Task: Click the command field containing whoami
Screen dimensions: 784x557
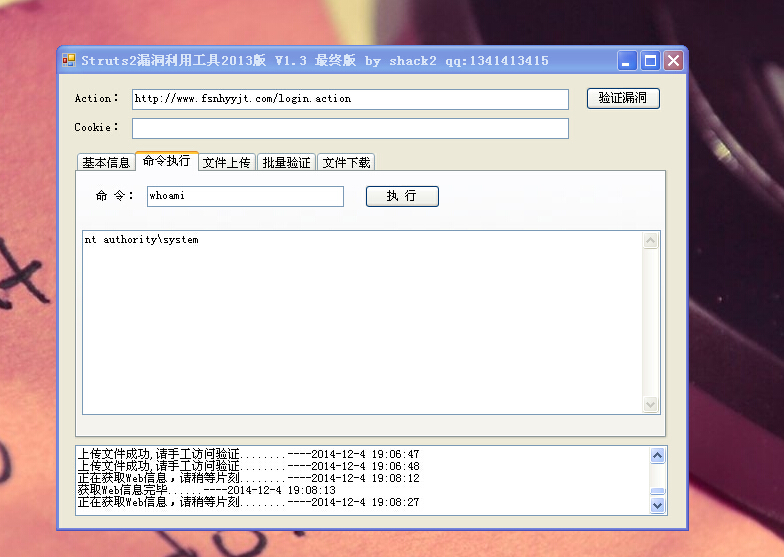Action: point(245,196)
